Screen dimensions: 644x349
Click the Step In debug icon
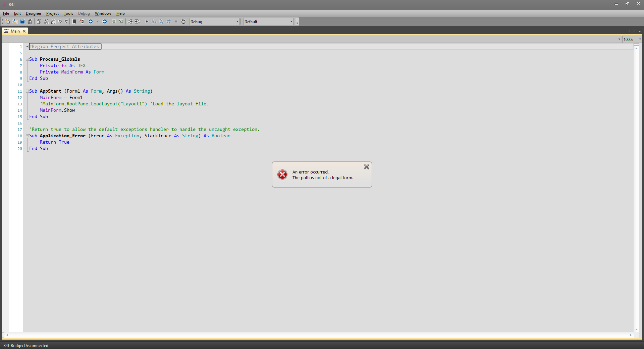click(154, 21)
